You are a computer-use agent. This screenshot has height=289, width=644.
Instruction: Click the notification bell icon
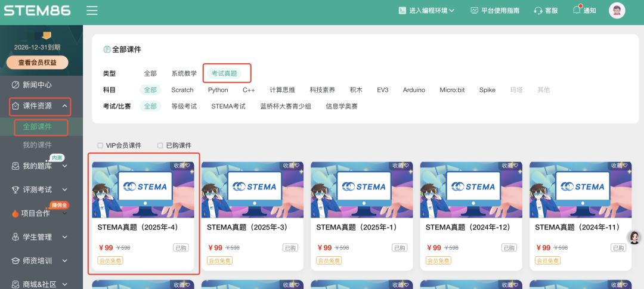(577, 10)
